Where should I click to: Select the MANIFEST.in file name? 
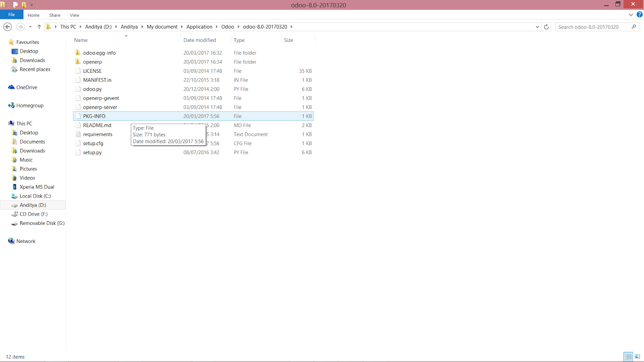[97, 80]
